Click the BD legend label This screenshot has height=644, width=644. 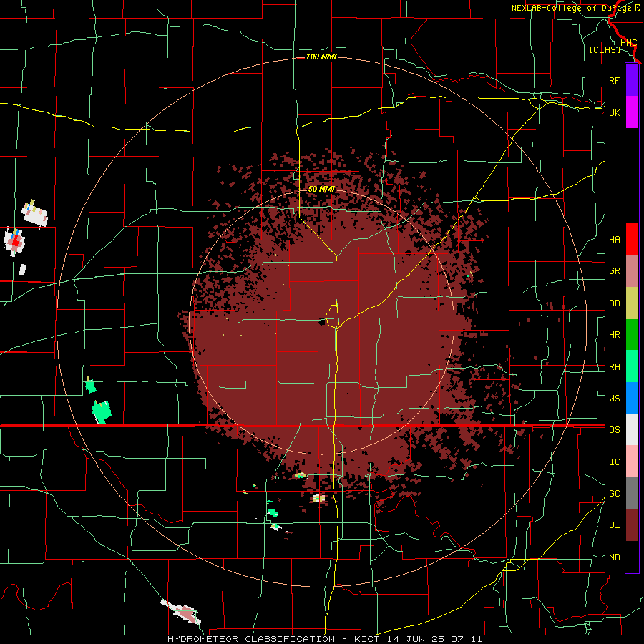[614, 303]
